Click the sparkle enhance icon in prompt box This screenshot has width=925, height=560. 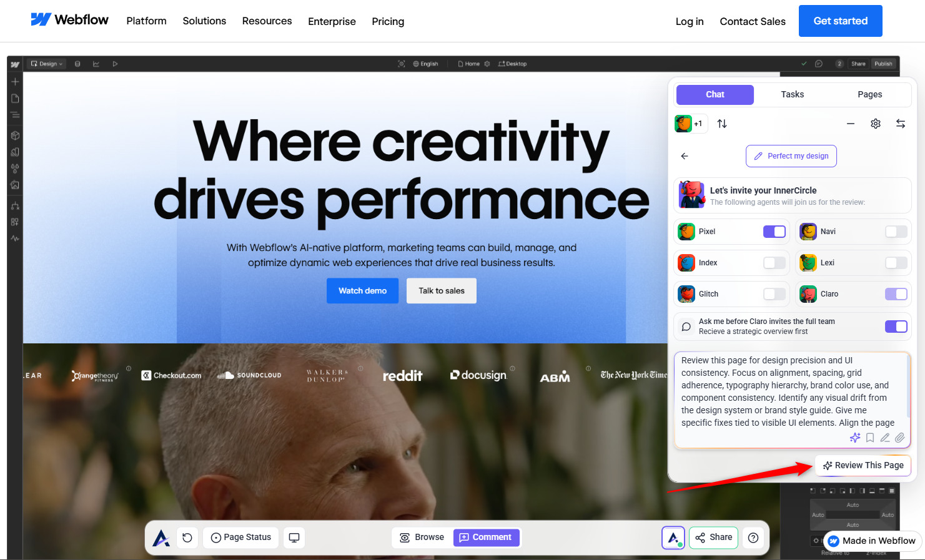(x=855, y=438)
